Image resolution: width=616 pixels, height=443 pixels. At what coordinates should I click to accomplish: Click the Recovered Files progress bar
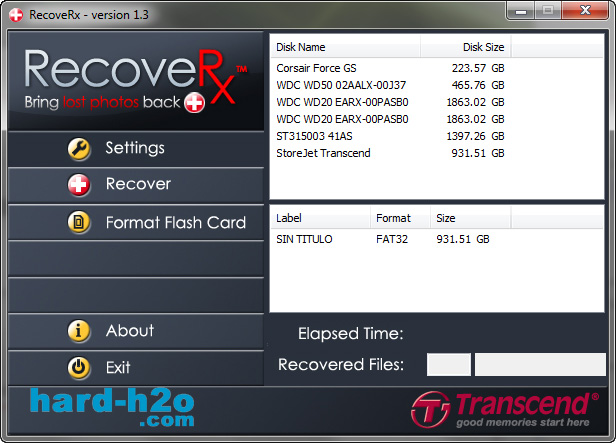(x=540, y=364)
